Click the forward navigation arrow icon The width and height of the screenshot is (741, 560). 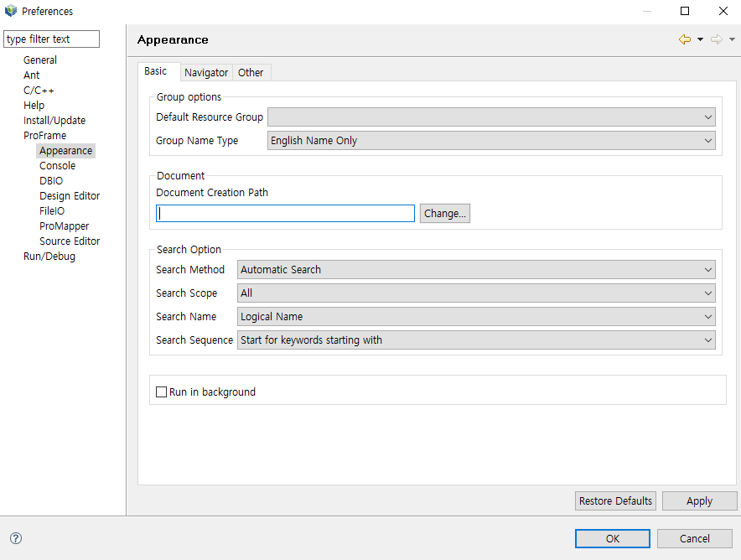coord(716,39)
